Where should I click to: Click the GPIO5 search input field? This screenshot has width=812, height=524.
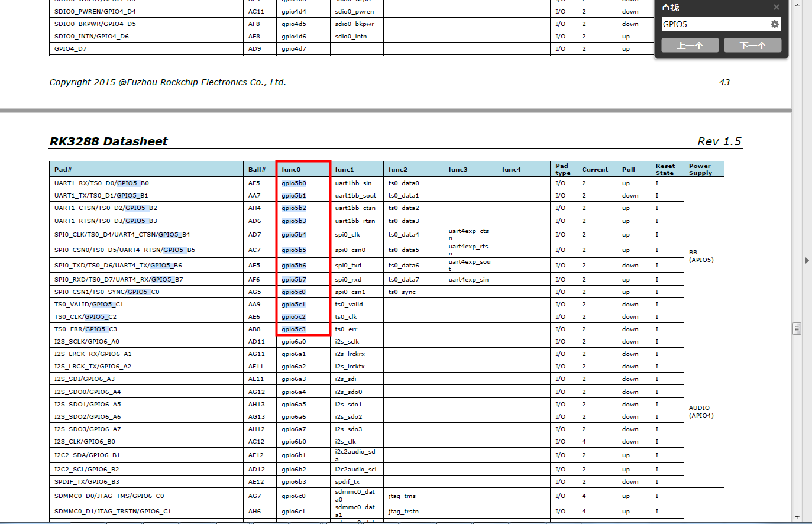pos(715,24)
